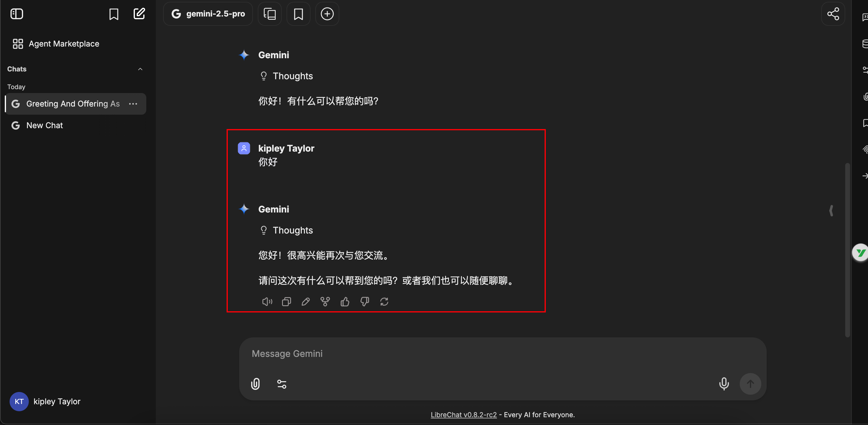Toggle the left sidebar panel
The width and height of the screenshot is (868, 425).
click(16, 14)
